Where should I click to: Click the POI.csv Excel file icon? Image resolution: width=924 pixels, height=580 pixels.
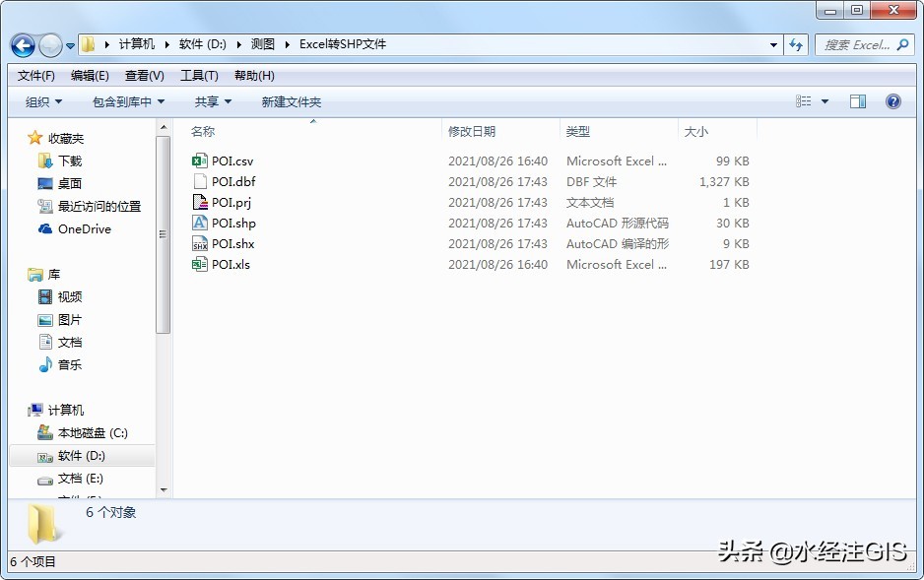click(200, 161)
